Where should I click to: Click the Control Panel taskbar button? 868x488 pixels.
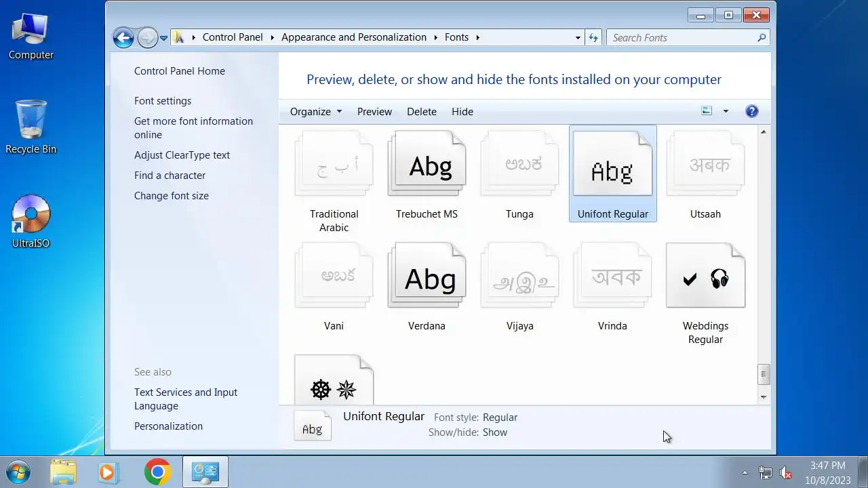[205, 472]
